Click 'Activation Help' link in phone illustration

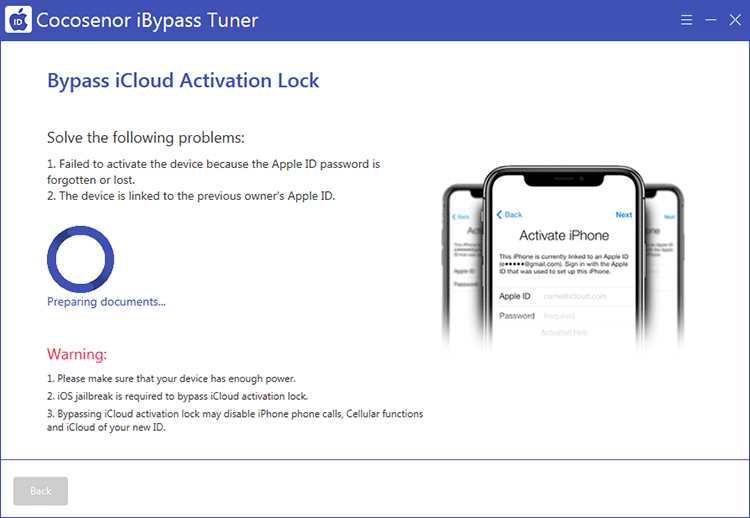click(x=564, y=332)
